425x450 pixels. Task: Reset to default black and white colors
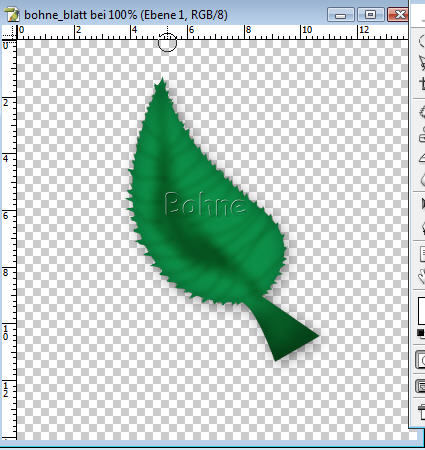coord(421,333)
